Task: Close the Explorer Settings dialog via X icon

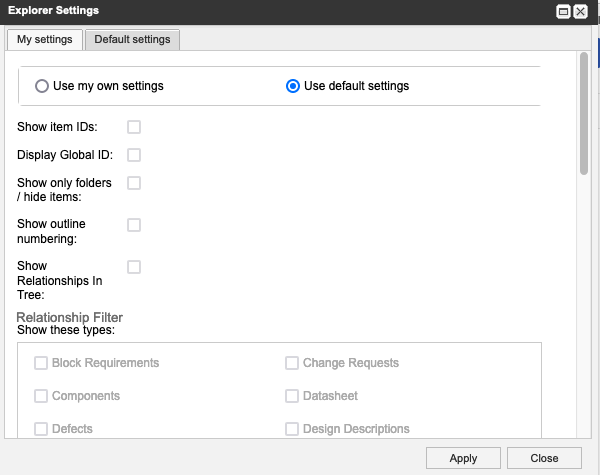Action: 580,12
